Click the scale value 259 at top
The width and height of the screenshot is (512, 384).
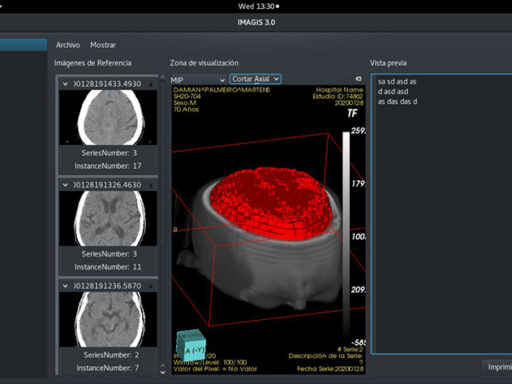click(x=358, y=131)
